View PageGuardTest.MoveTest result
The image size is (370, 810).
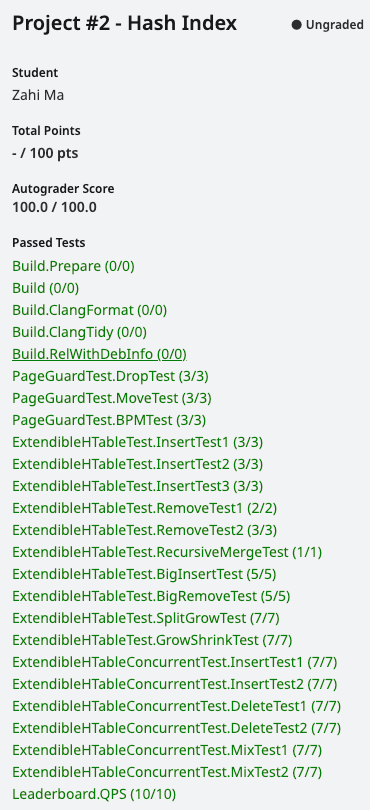pyautogui.click(x=112, y=398)
